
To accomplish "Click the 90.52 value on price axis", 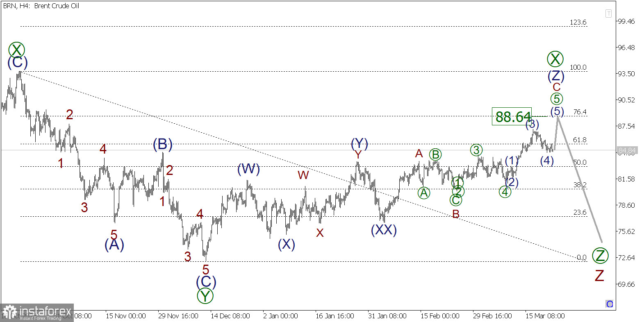I will click(x=626, y=100).
